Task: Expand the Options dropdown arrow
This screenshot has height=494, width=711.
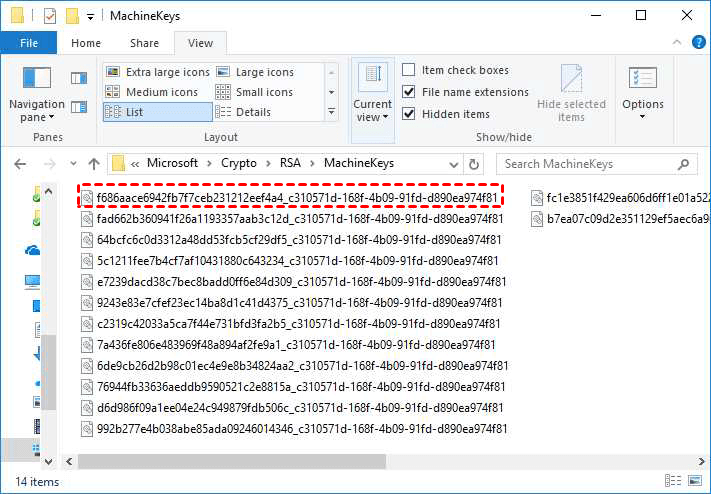Action: pyautogui.click(x=643, y=117)
